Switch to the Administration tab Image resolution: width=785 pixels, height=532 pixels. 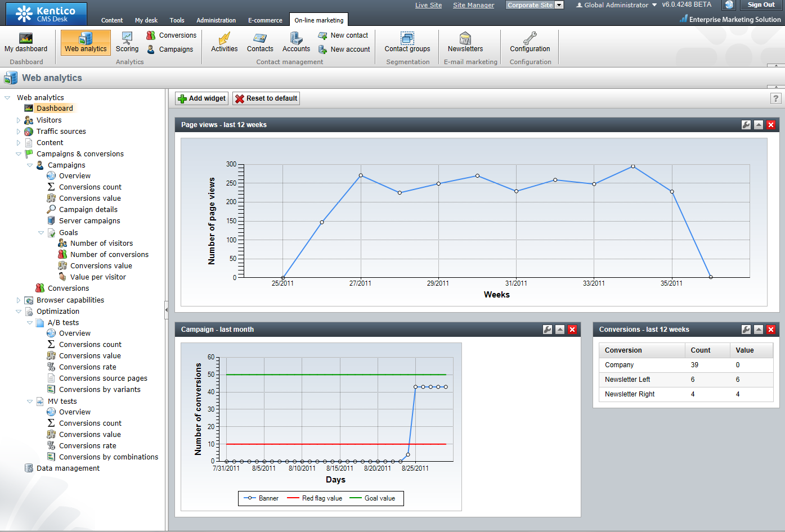[x=216, y=20]
